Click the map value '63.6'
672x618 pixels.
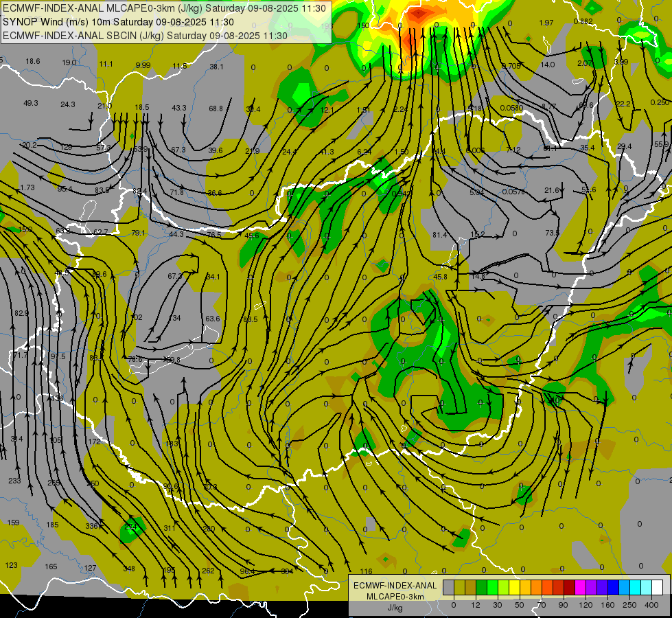213,319
